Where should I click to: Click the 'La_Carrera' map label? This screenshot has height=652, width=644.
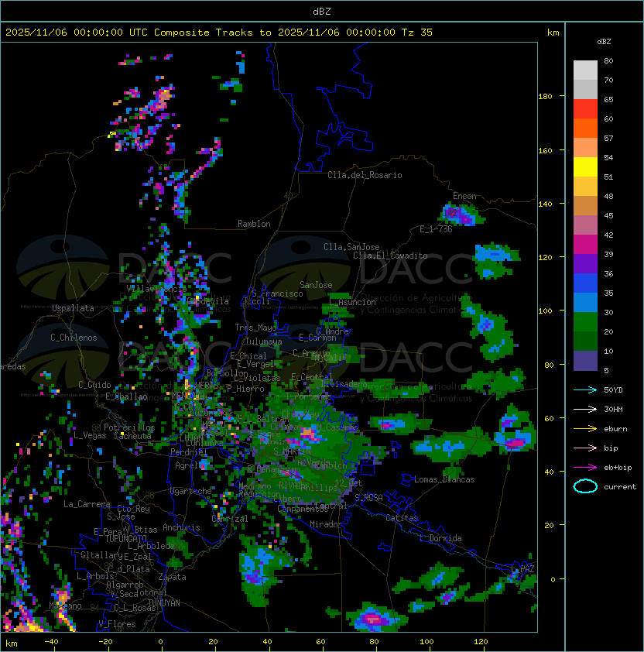[x=87, y=504]
